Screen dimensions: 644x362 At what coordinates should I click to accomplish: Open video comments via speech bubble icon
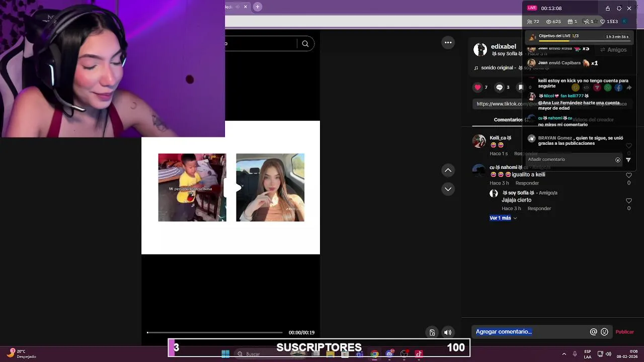(499, 87)
